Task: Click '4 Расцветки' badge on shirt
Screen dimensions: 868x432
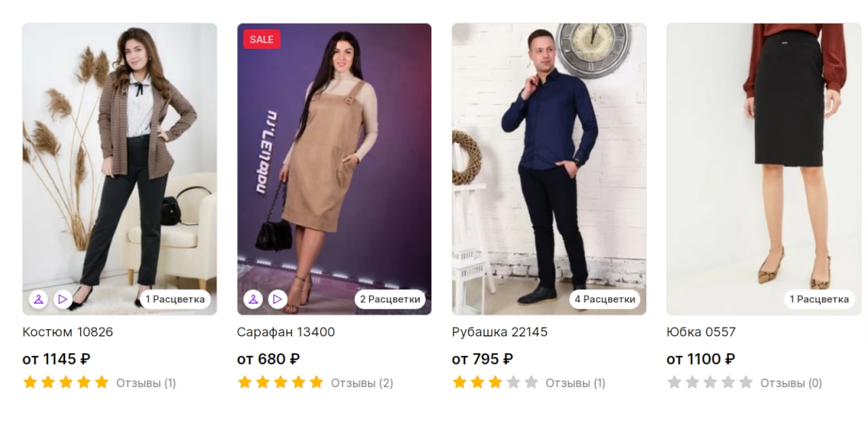Action: pos(605,299)
